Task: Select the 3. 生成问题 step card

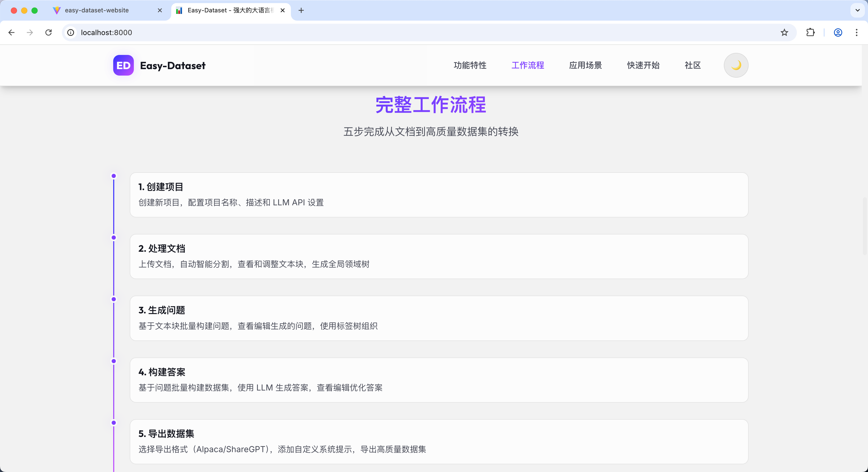Action: tap(439, 318)
